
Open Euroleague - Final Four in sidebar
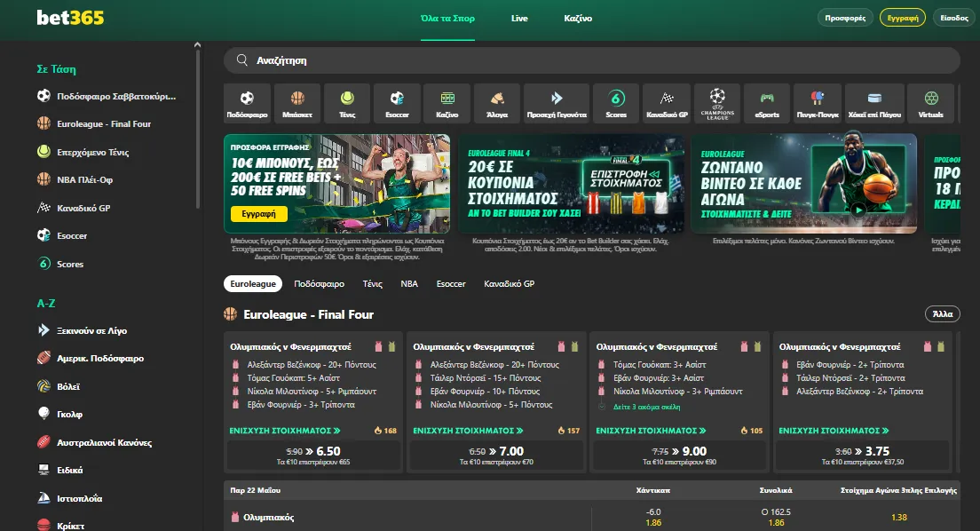pyautogui.click(x=94, y=123)
